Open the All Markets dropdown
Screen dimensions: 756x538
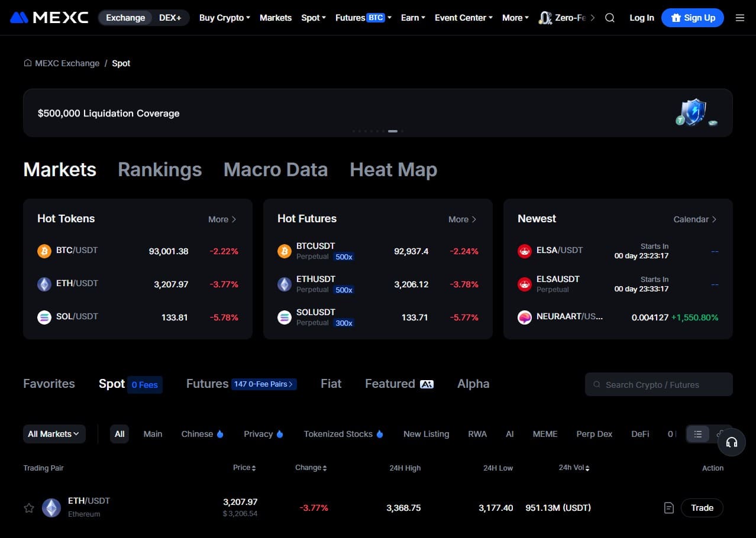(x=54, y=433)
